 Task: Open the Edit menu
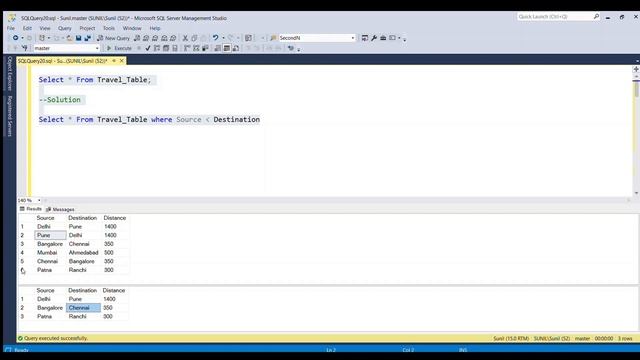[x=27, y=28]
